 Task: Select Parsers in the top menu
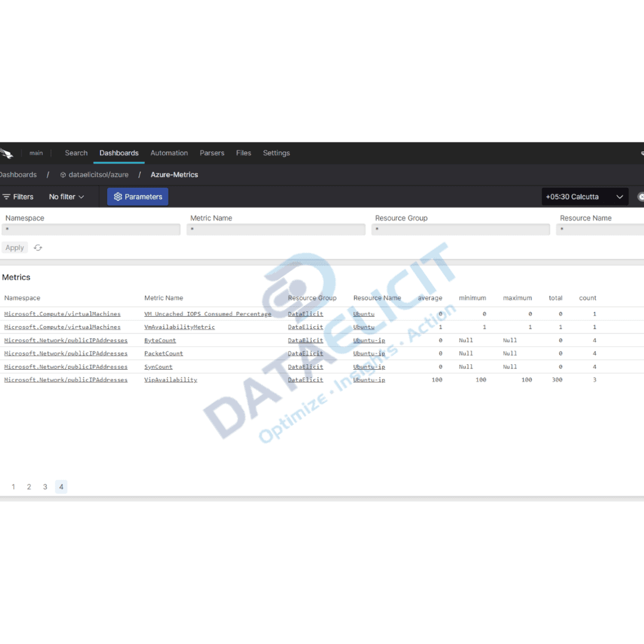212,153
